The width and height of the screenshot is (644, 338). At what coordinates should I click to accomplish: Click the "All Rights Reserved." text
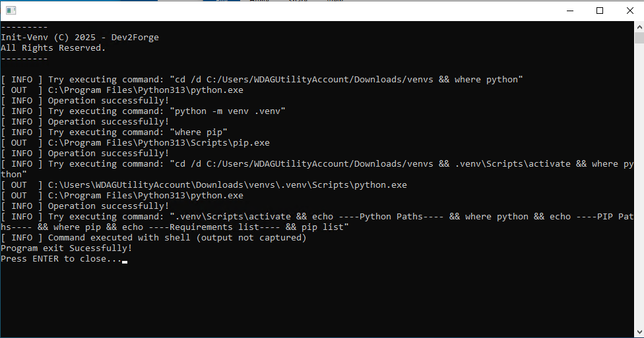[53, 48]
